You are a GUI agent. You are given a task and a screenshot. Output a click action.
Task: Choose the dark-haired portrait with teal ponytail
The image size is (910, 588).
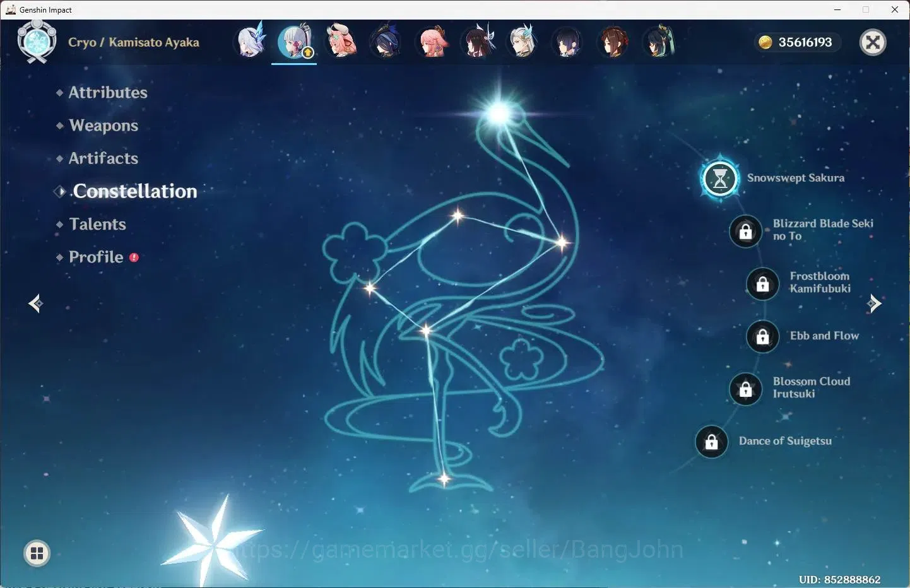[659, 42]
